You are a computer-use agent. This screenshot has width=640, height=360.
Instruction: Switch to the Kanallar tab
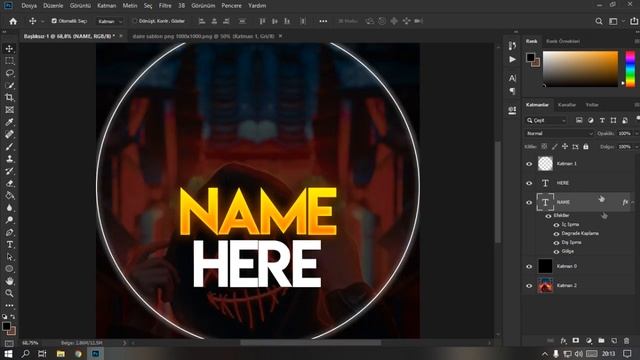pos(567,105)
